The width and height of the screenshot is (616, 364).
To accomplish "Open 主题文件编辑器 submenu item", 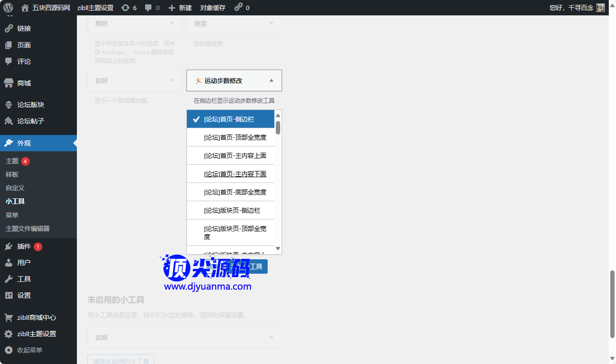I will pyautogui.click(x=27, y=229).
